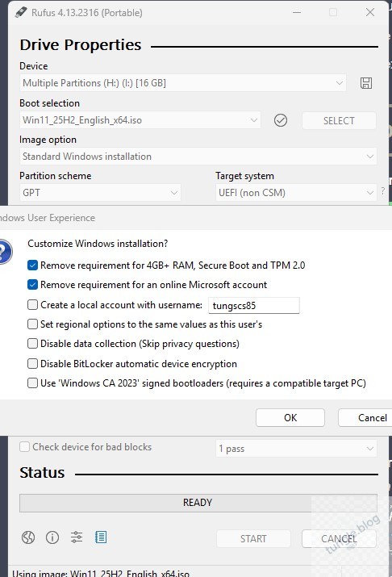The width and height of the screenshot is (392, 577).
Task: Click the CANCEL button next to START
Action: click(339, 539)
